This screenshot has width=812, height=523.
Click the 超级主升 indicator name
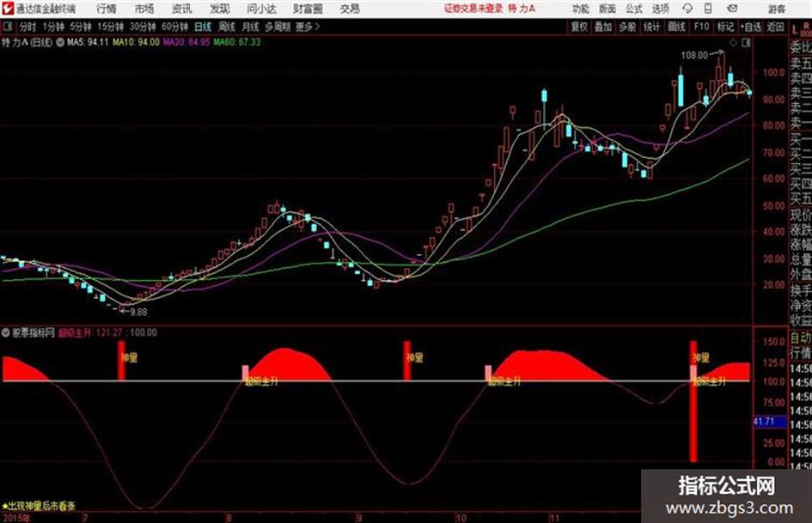coord(75,333)
